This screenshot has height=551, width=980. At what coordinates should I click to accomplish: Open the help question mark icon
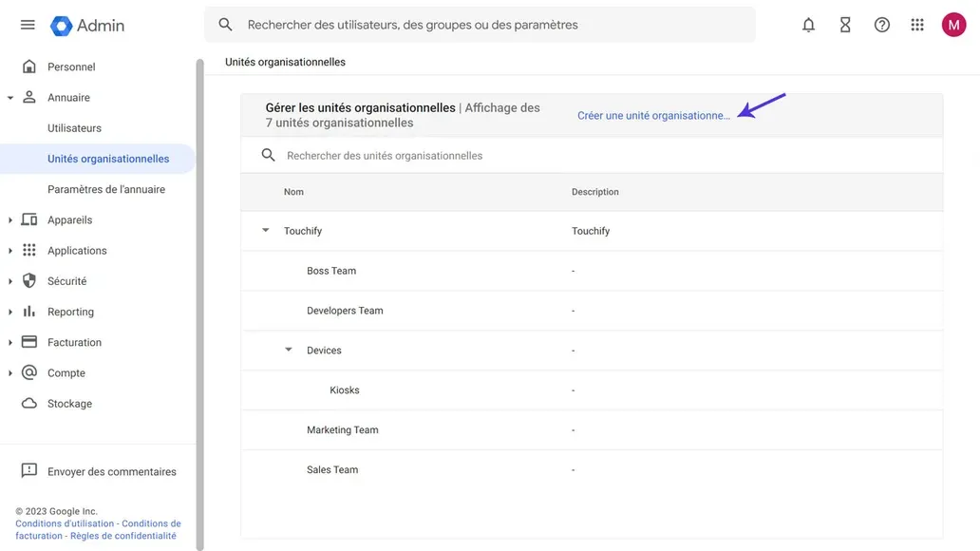pyautogui.click(x=881, y=25)
